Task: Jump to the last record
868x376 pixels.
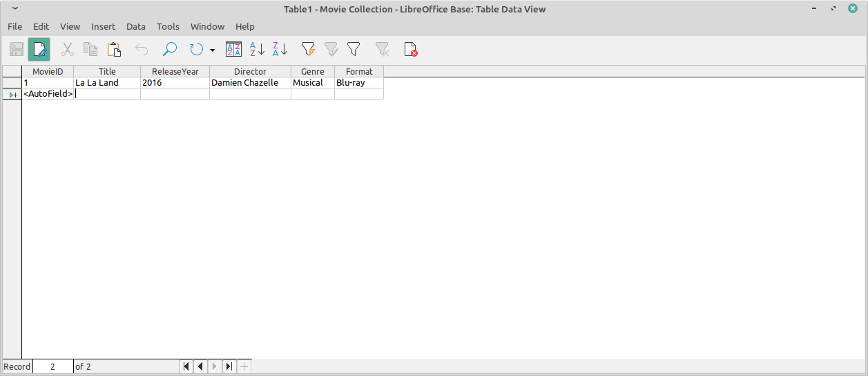Action: (229, 366)
